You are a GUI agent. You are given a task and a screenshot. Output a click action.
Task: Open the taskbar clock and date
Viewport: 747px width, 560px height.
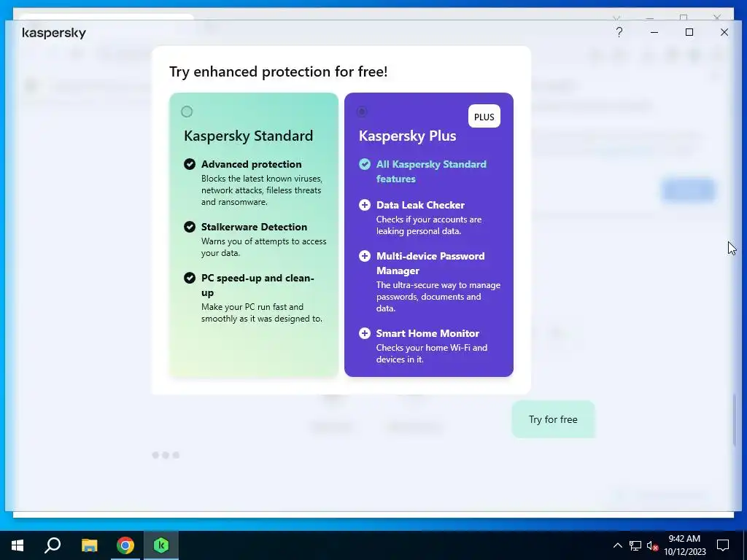pyautogui.click(x=684, y=545)
